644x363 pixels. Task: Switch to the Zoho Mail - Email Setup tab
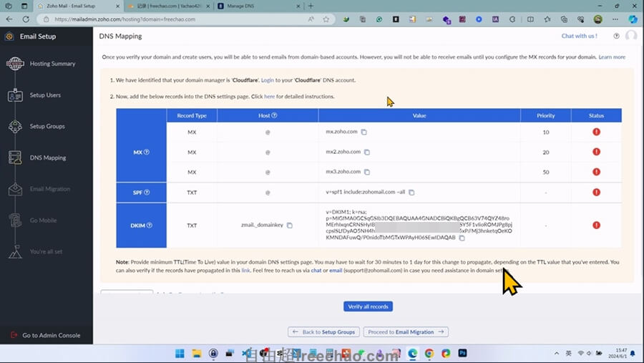(78, 6)
